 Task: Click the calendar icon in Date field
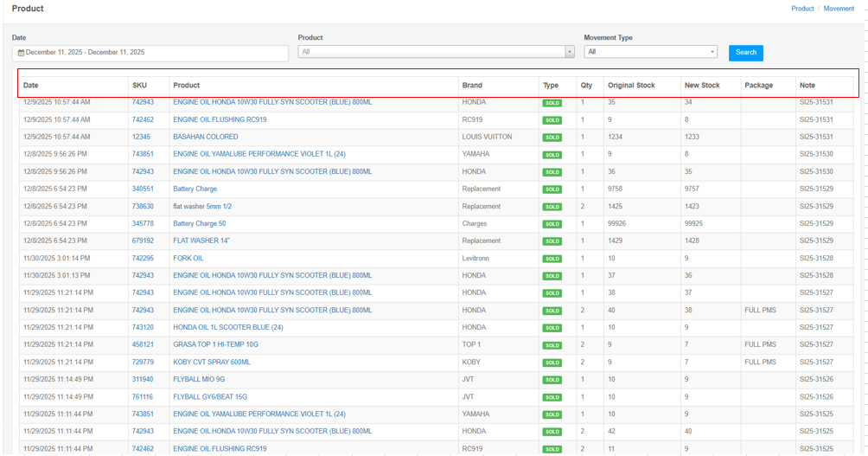21,53
